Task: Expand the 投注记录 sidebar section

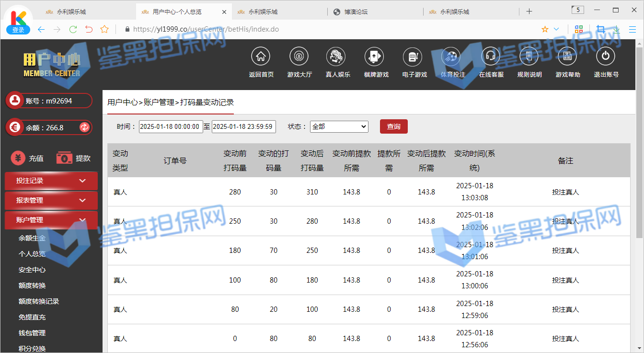Action: 51,181
